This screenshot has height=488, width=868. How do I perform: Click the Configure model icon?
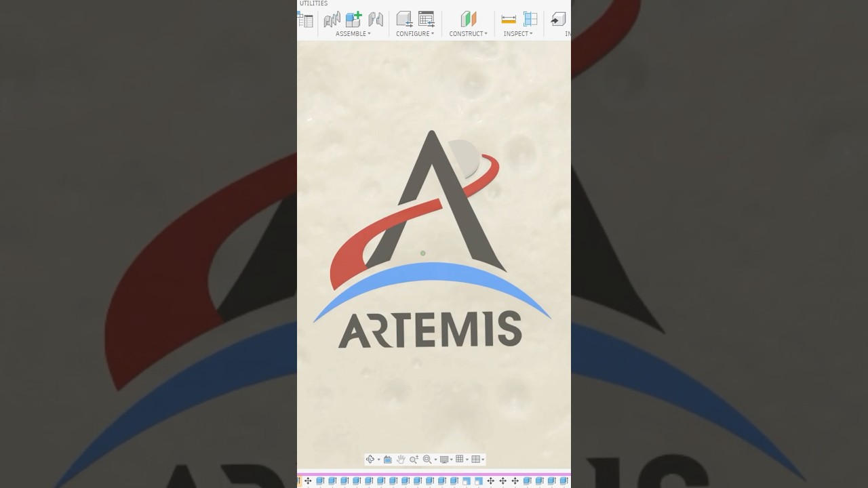click(404, 20)
